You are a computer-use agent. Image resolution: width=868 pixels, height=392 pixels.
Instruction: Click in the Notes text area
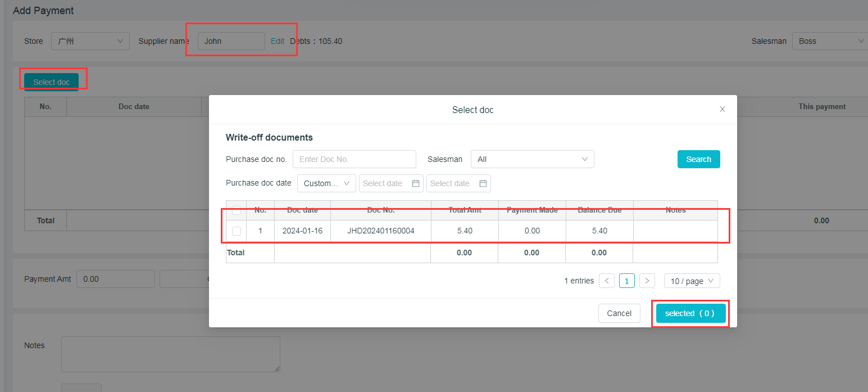tap(170, 354)
